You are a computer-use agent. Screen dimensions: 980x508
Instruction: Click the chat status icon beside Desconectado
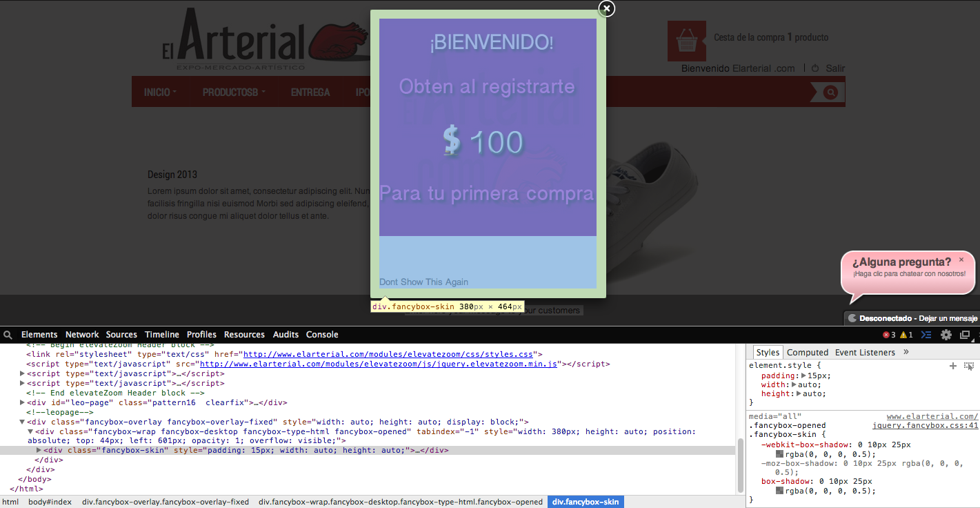point(852,318)
